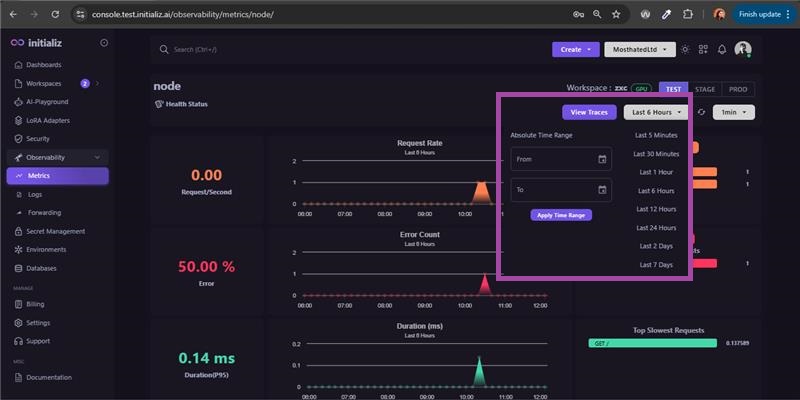Open the To calendar picker icon

(602, 190)
